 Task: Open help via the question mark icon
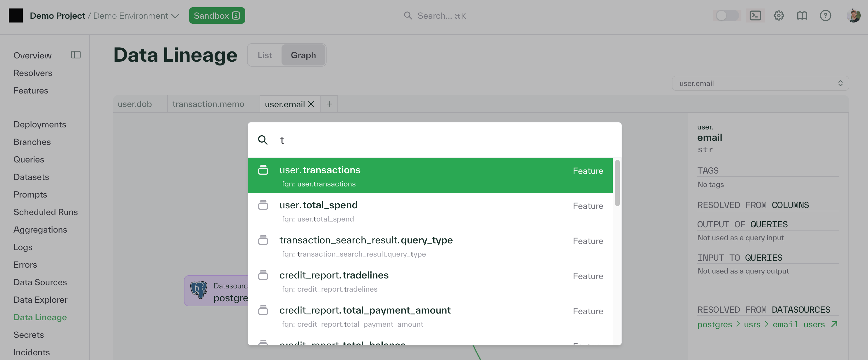[x=825, y=15]
